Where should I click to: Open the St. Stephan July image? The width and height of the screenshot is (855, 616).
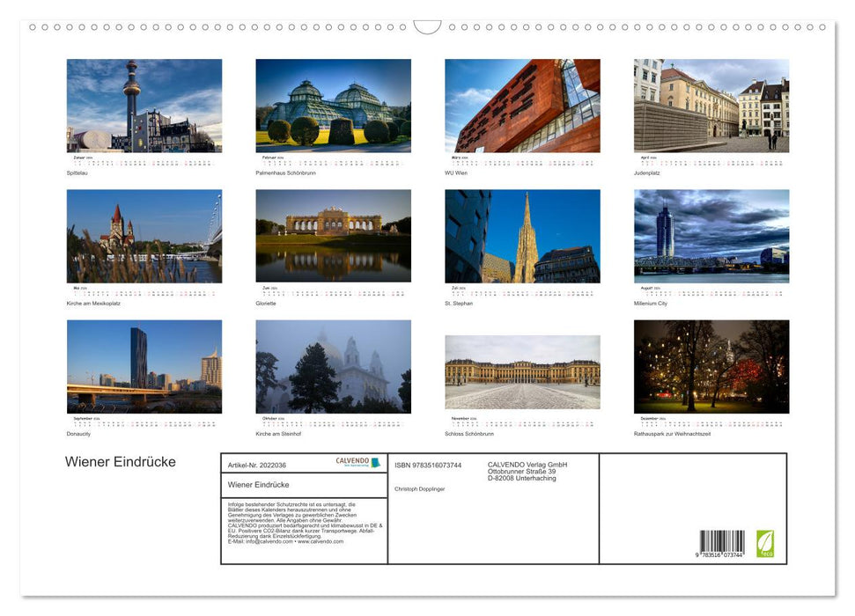[x=521, y=236]
